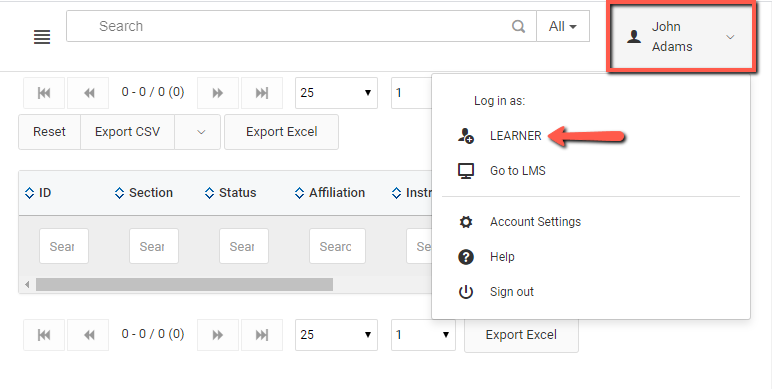This screenshot has height=389, width=772.
Task: Click Export CSV
Action: (x=128, y=132)
